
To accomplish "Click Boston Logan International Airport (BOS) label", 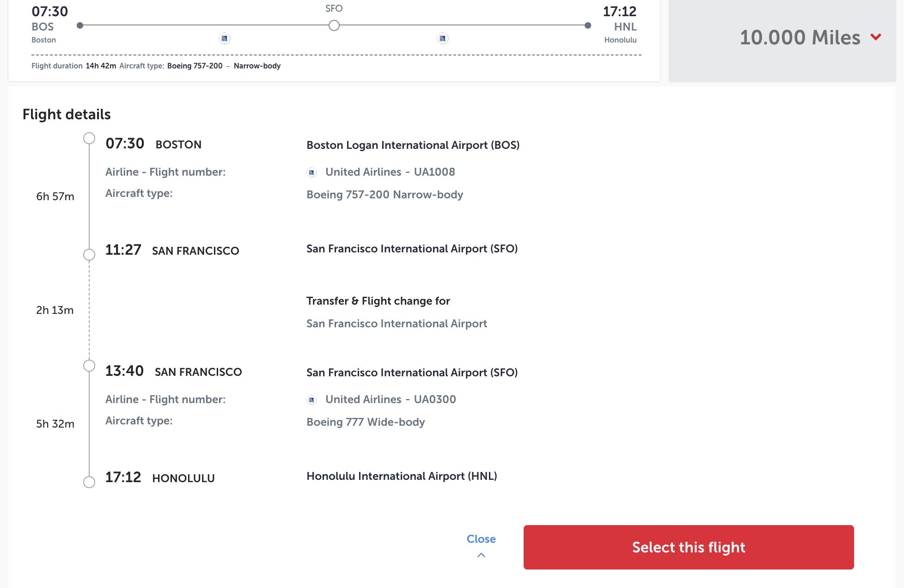I will pyautogui.click(x=413, y=145).
